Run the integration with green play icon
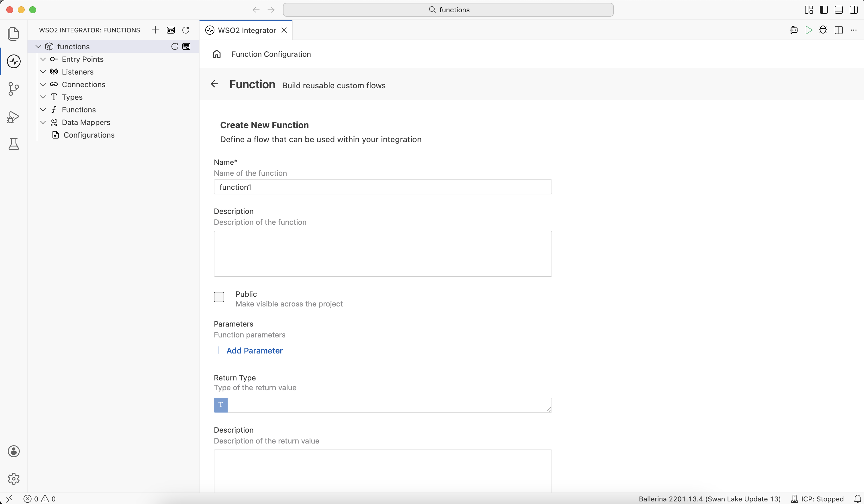864x504 pixels. (809, 30)
